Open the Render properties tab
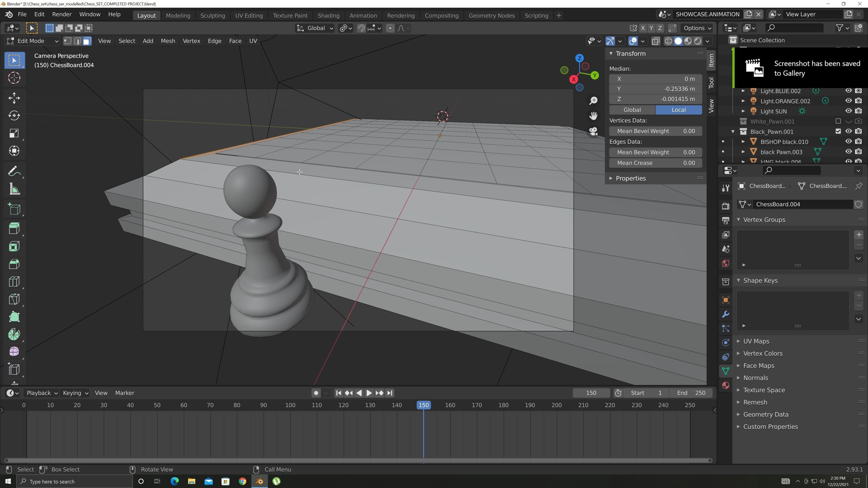This screenshot has height=488, width=868. (725, 206)
